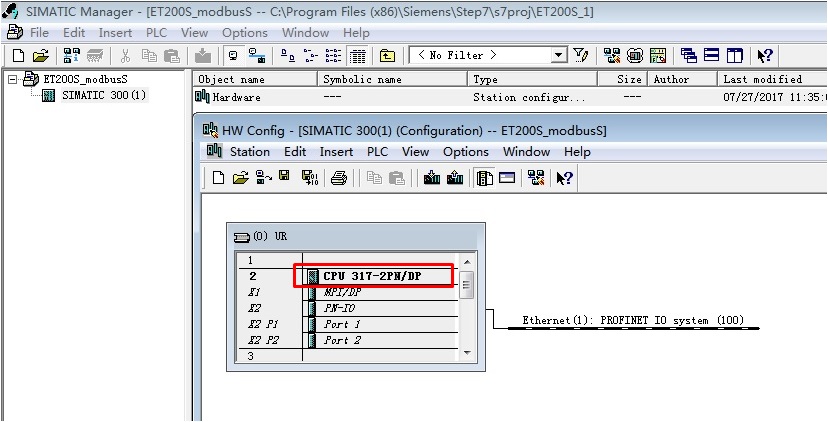Click the Cascade windows icon in main toolbar
The image size is (828, 422).
point(689,56)
